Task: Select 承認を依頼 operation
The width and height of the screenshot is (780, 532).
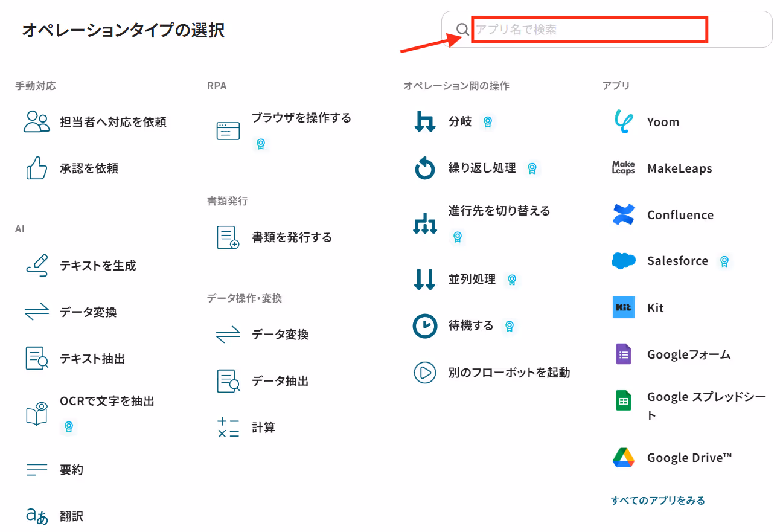Action: 89,168
